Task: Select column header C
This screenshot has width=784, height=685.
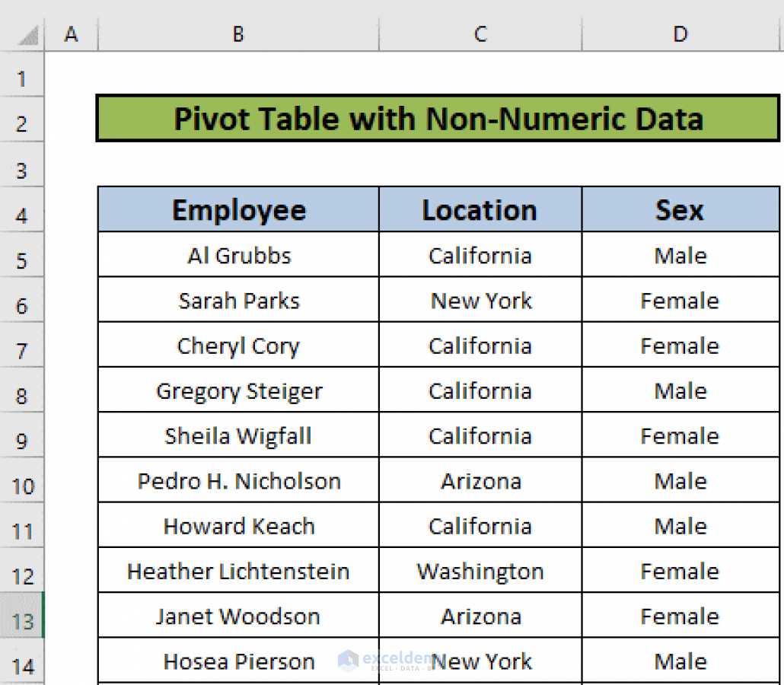Action: tap(480, 33)
